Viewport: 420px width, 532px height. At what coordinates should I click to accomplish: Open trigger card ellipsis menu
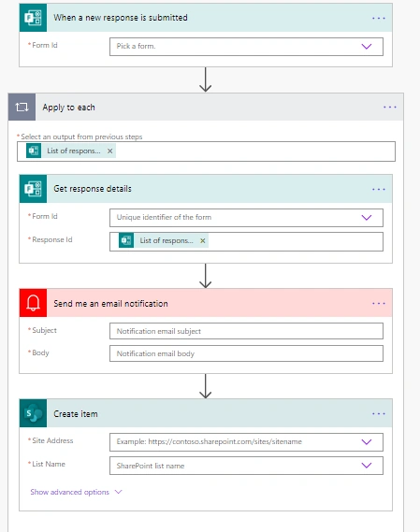(379, 18)
